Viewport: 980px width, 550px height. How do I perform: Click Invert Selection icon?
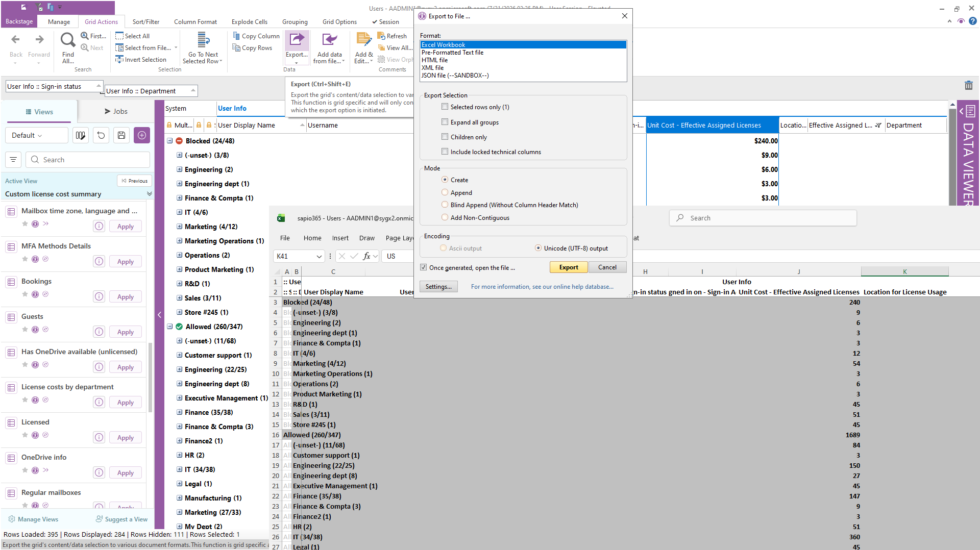pyautogui.click(x=119, y=59)
